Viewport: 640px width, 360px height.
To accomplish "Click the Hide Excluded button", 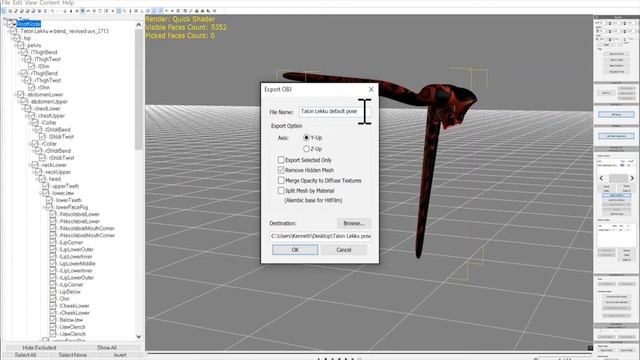I will pyautogui.click(x=39, y=348).
